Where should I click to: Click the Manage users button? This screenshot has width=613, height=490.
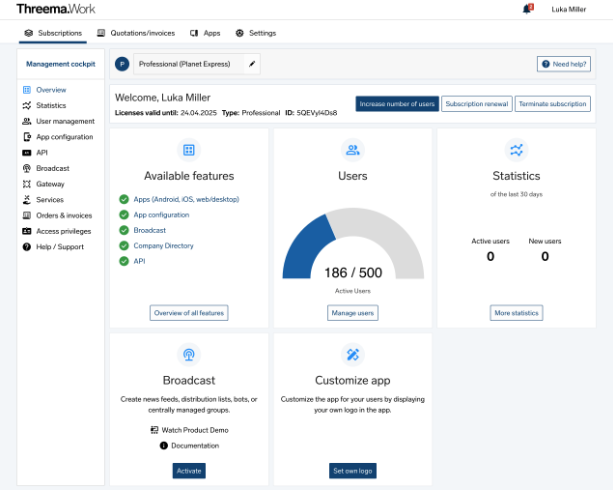[353, 313]
